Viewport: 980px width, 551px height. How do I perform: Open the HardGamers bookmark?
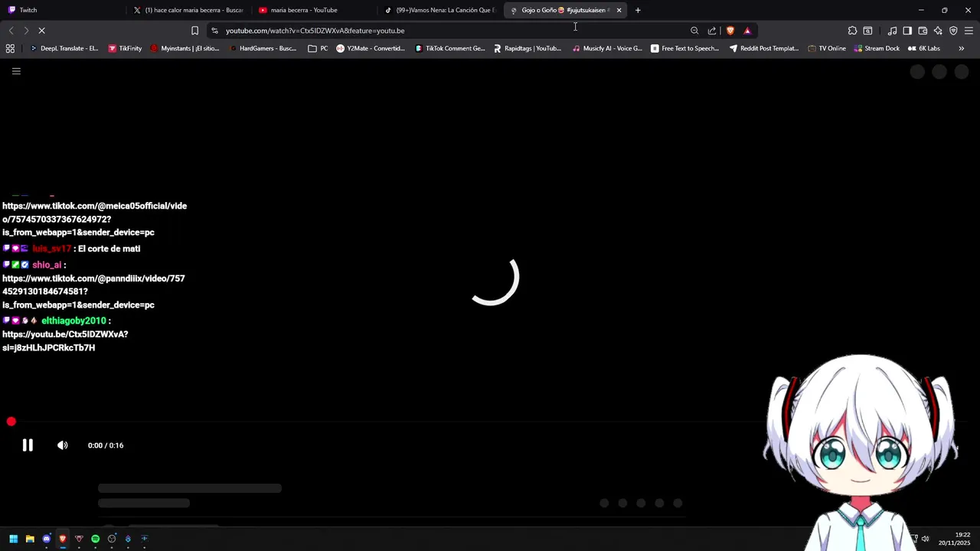click(263, 48)
